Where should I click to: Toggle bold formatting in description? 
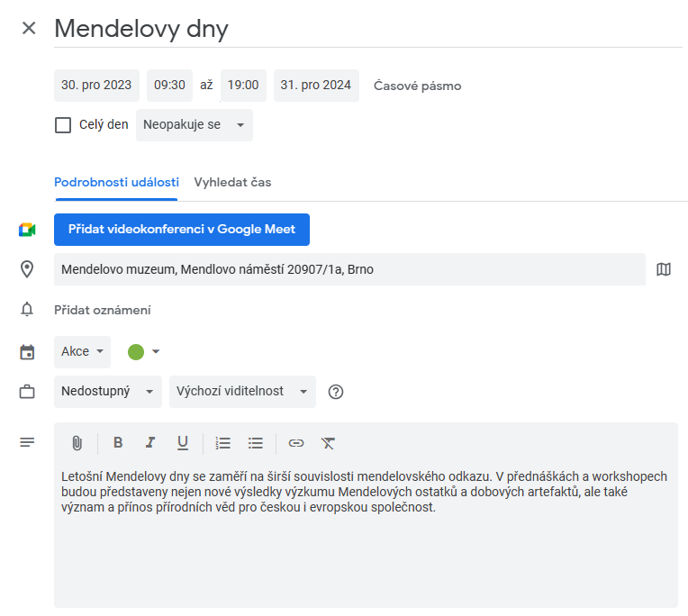click(118, 443)
